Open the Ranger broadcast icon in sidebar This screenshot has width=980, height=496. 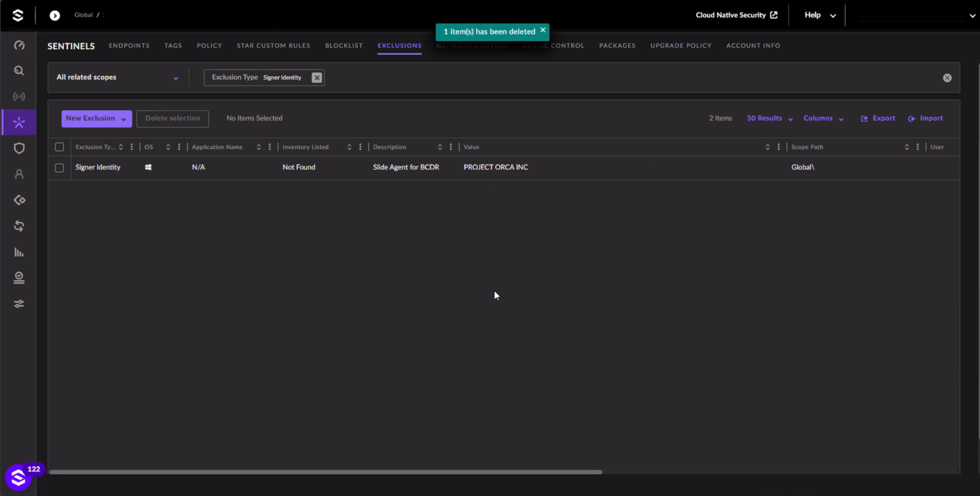tap(19, 96)
